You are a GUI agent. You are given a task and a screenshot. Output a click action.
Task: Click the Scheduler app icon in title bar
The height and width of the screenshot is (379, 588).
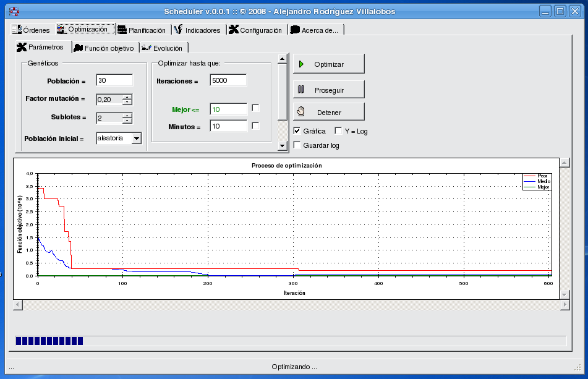coord(14,11)
